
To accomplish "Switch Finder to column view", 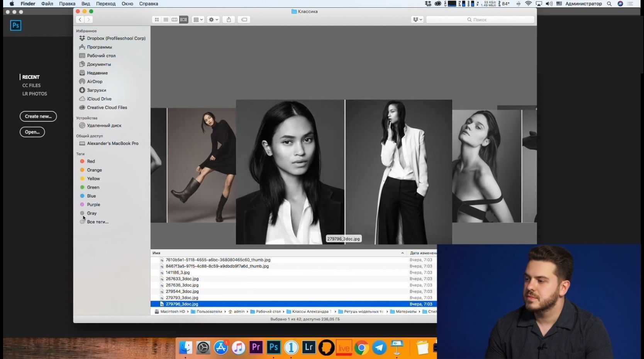I will [175, 20].
